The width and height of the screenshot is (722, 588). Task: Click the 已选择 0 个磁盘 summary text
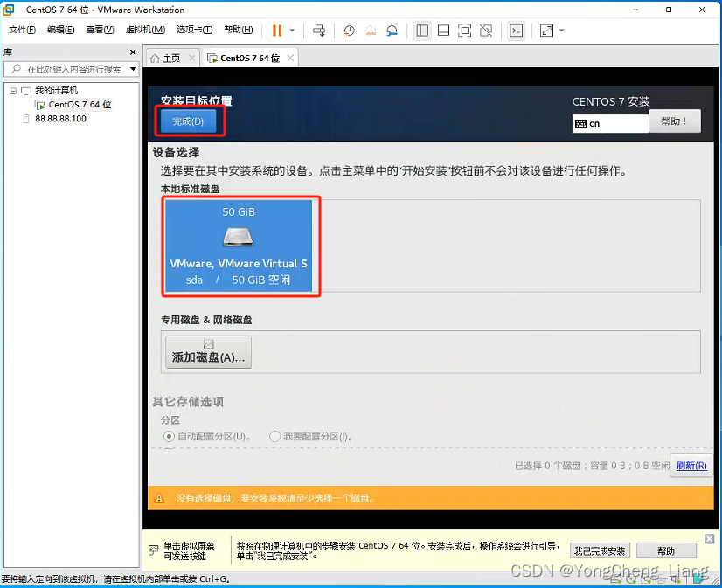tap(592, 466)
